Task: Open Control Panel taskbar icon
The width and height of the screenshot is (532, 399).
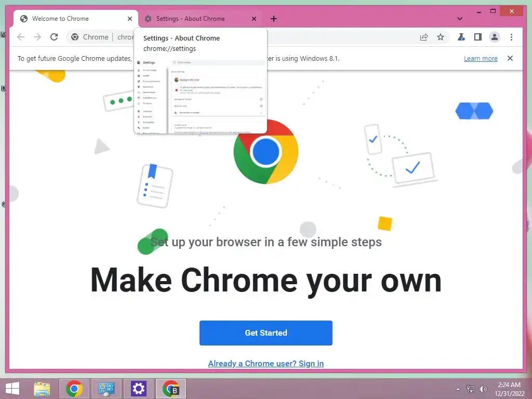Action: pyautogui.click(x=106, y=389)
